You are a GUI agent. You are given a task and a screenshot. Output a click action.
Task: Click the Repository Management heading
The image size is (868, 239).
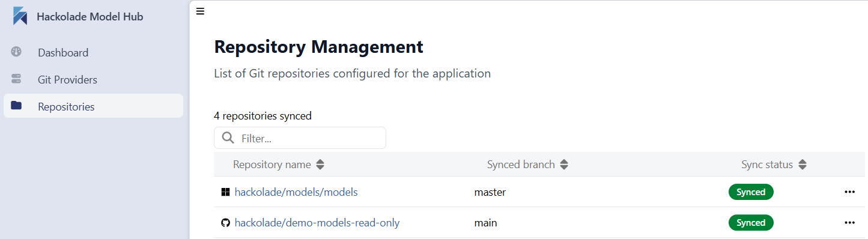point(319,46)
